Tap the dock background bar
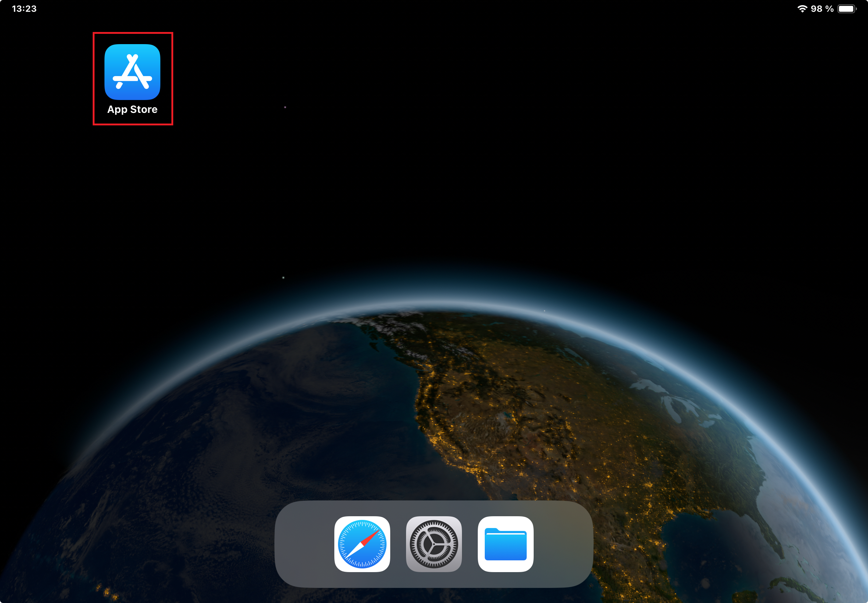Viewport: 868px width, 603px height. pyautogui.click(x=302, y=544)
